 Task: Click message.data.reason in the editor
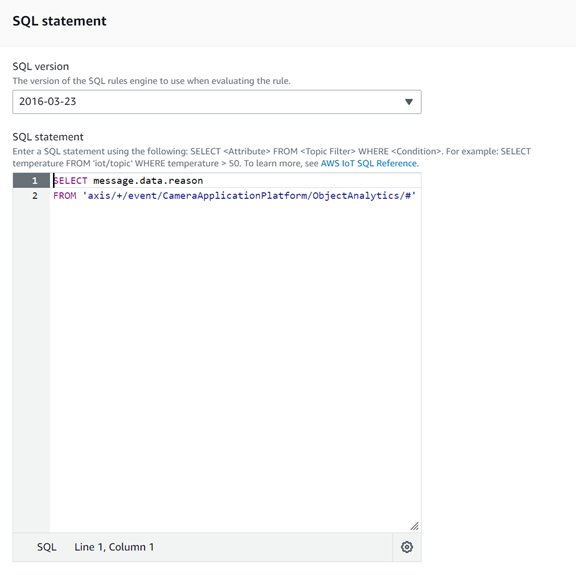tap(148, 181)
